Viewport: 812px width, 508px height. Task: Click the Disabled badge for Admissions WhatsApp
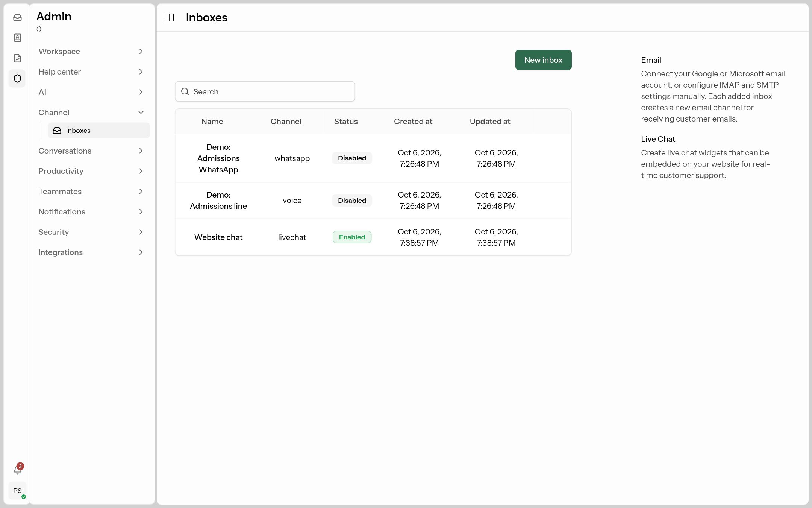(x=352, y=158)
